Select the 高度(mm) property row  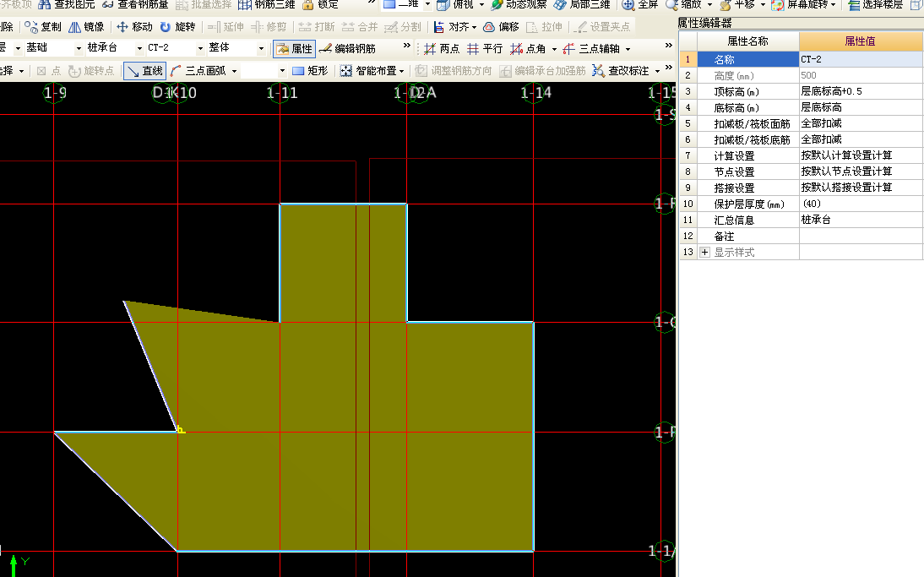[801, 75]
